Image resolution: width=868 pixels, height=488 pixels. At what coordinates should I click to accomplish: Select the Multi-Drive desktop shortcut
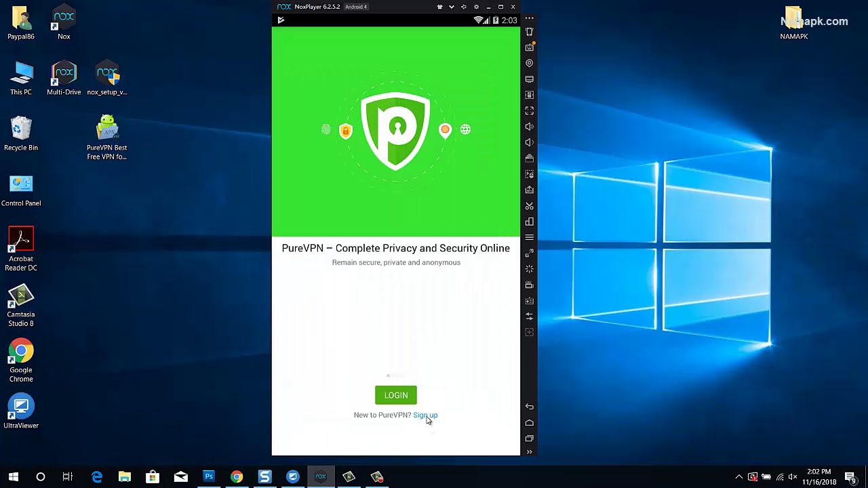coord(64,79)
